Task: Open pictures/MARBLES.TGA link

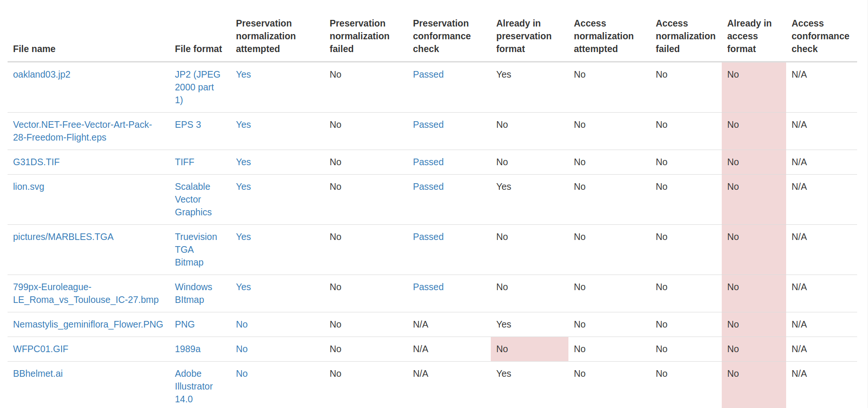Action: pyautogui.click(x=63, y=237)
